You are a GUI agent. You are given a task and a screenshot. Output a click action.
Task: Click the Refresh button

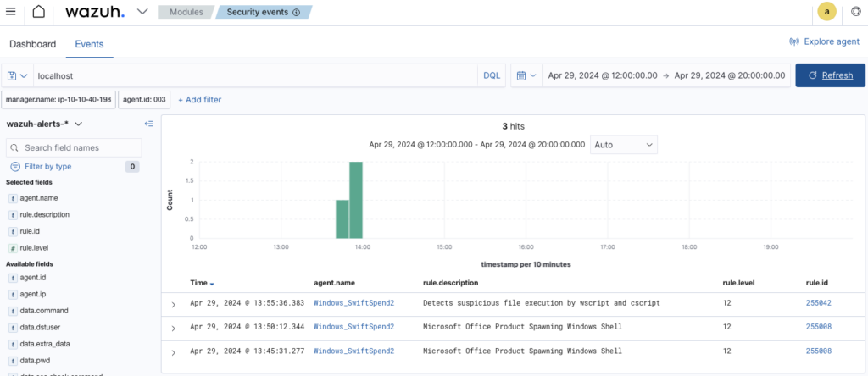coord(831,75)
